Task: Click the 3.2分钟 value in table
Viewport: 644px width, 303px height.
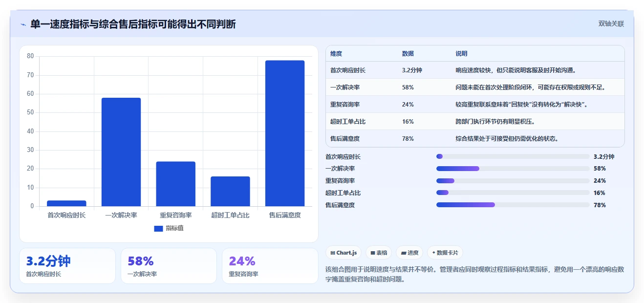Action: (x=412, y=70)
